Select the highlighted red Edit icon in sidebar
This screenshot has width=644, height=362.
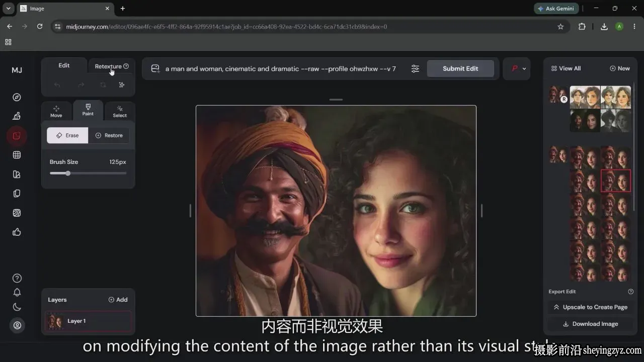pyautogui.click(x=17, y=136)
